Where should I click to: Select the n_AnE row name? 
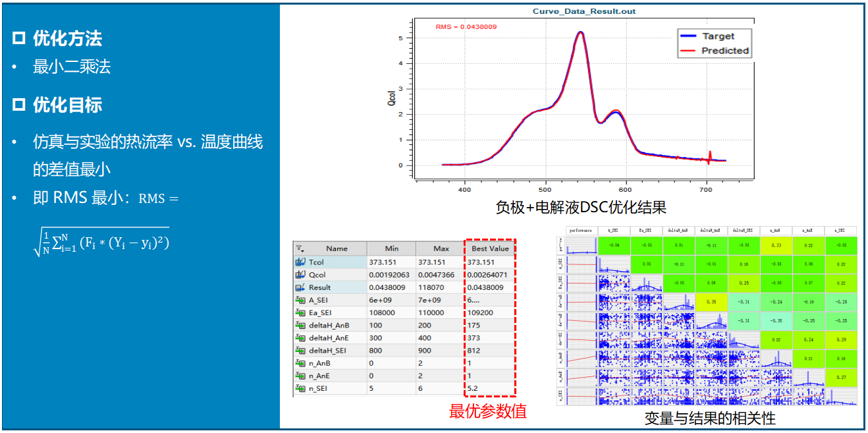[319, 376]
